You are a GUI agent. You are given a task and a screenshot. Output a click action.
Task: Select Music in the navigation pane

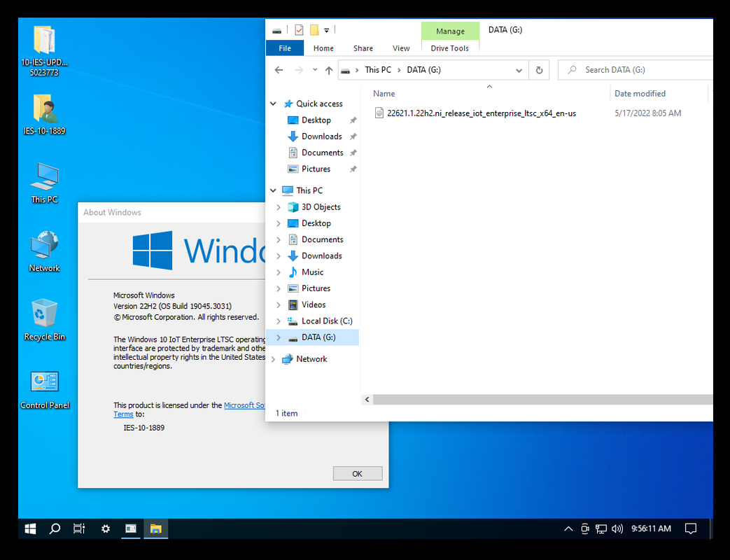point(312,272)
